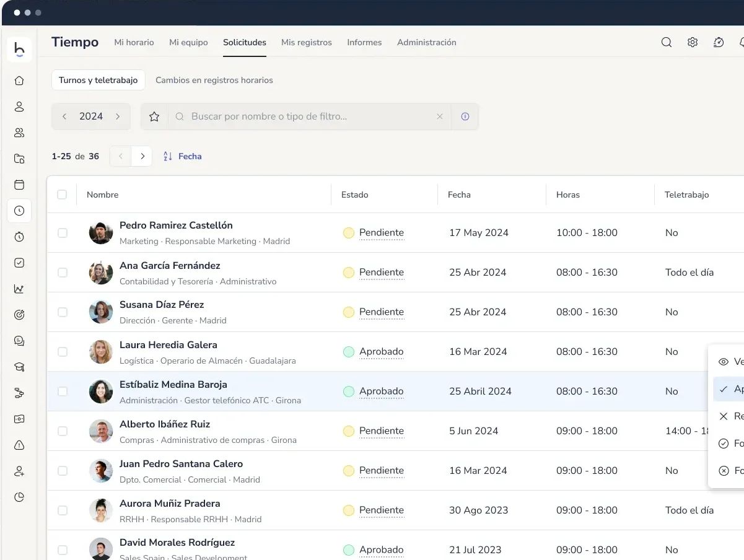Viewport: 744px width, 560px height.
Task: Go to next year after 2024
Action: pyautogui.click(x=118, y=116)
